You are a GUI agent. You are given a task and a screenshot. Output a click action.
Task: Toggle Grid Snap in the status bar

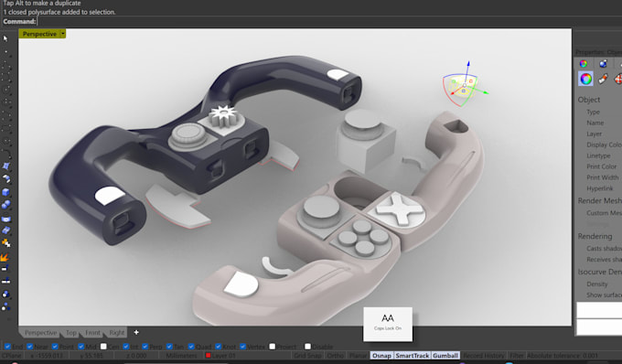[x=308, y=356]
